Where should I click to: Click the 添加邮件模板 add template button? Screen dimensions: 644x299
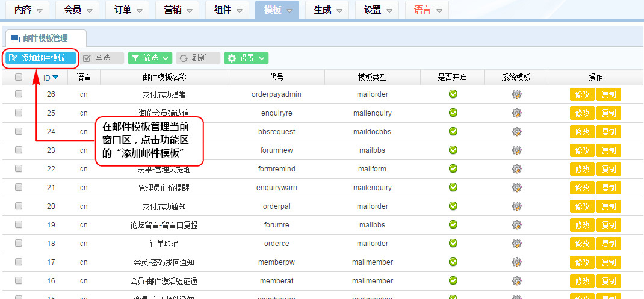[x=42, y=58]
